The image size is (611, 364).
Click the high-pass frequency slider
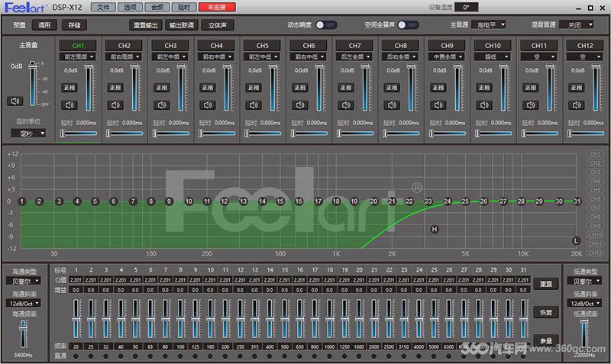point(24,334)
